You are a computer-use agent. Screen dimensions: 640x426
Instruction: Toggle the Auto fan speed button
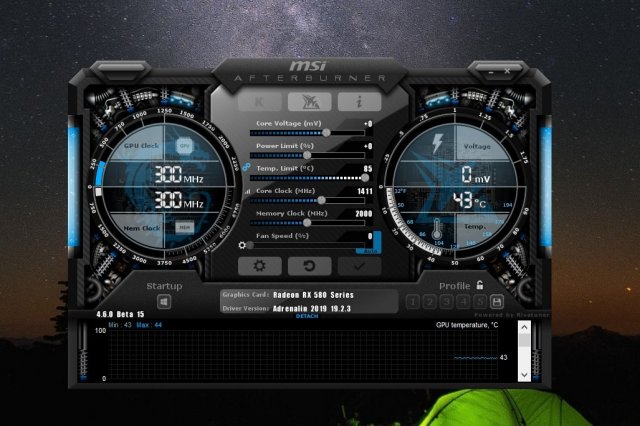[x=370, y=251]
